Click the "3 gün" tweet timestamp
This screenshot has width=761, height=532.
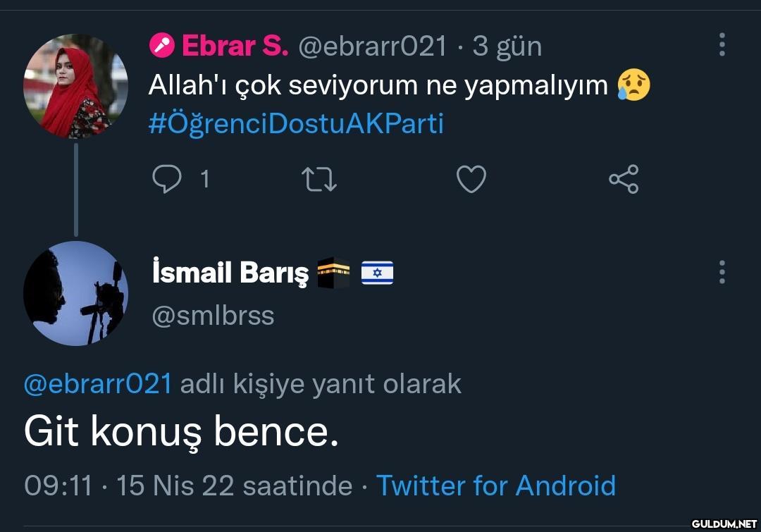point(507,47)
